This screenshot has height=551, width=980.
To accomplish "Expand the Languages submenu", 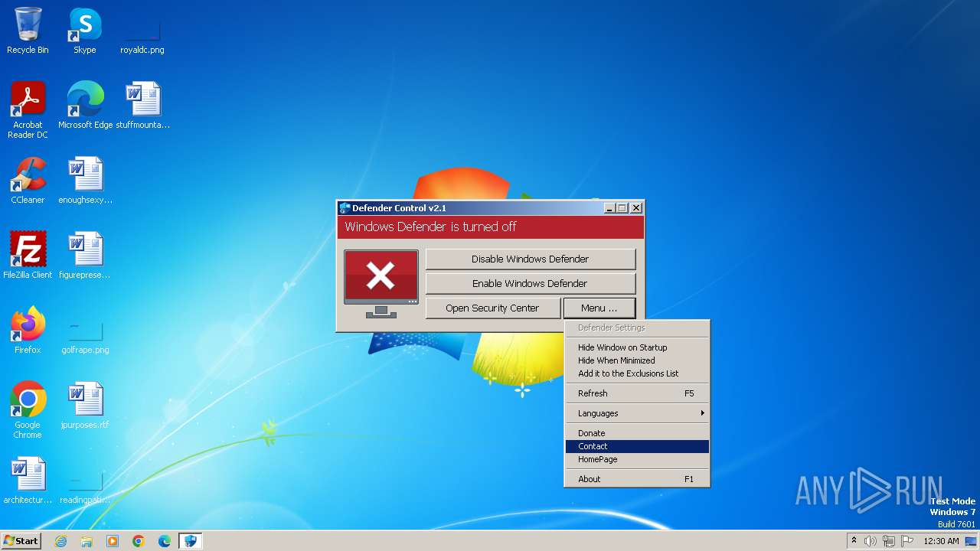I will coord(637,413).
